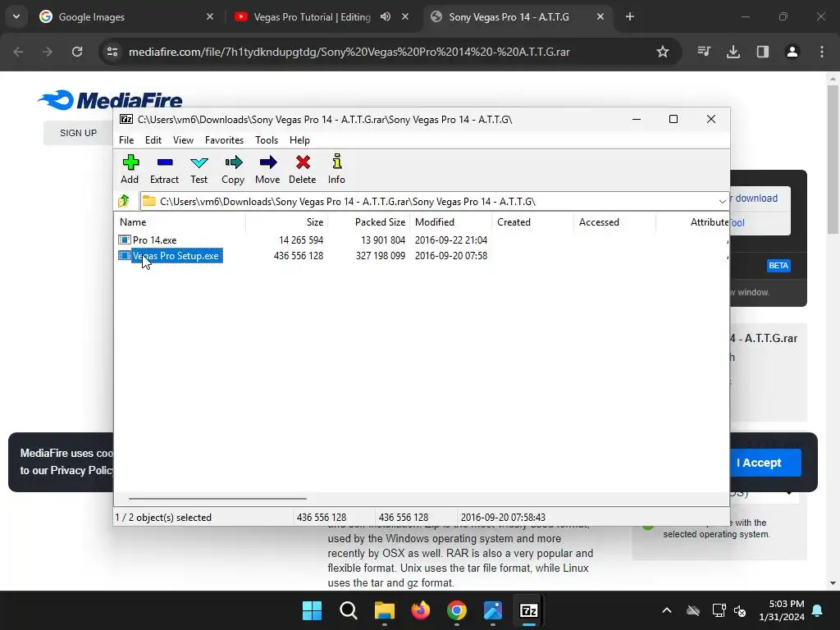840x630 pixels.
Task: Open the View menu in 7-Zip
Action: pos(183,139)
